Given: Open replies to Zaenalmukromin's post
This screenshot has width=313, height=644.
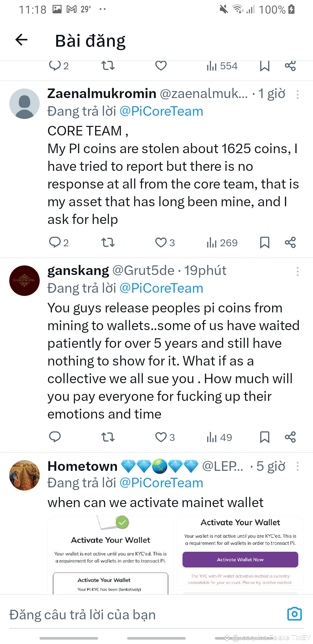Looking at the screenshot, I should 55,243.
